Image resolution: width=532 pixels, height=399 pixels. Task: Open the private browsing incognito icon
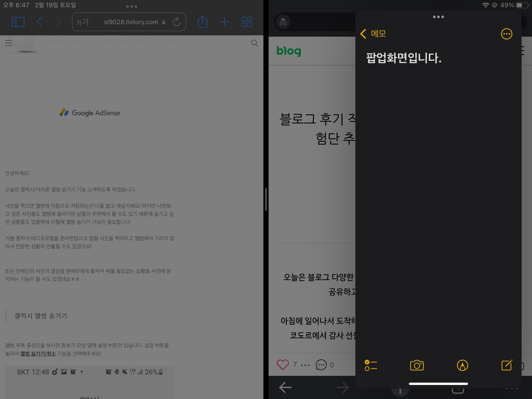tap(283, 22)
